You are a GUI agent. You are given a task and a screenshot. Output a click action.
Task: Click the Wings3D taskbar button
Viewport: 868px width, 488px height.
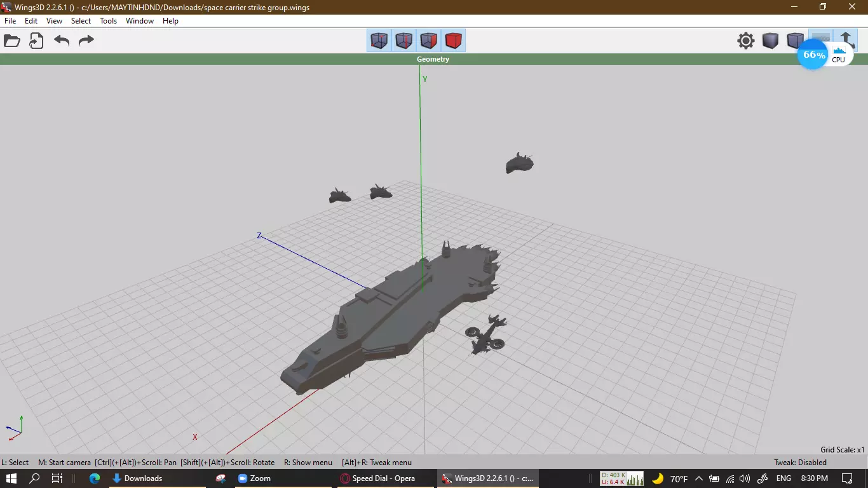[487, 478]
